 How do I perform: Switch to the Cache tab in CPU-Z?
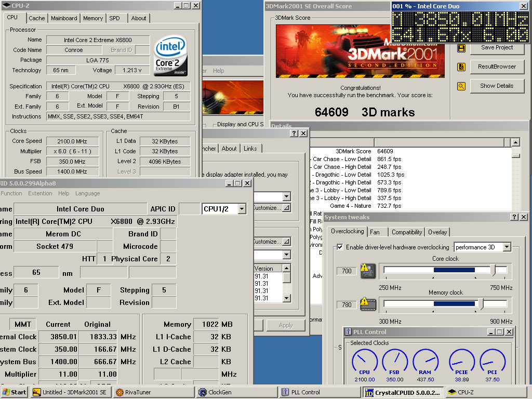[37, 18]
